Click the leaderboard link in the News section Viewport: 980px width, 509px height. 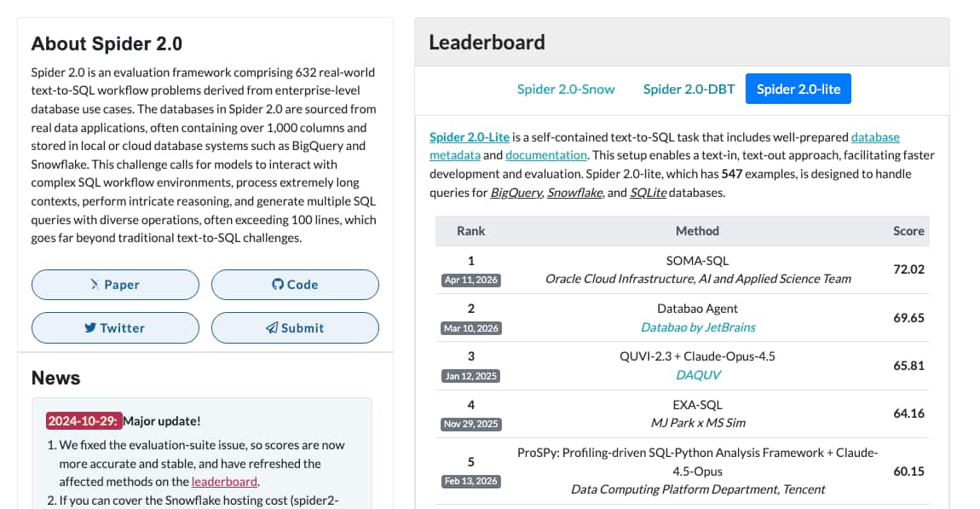[x=224, y=482]
